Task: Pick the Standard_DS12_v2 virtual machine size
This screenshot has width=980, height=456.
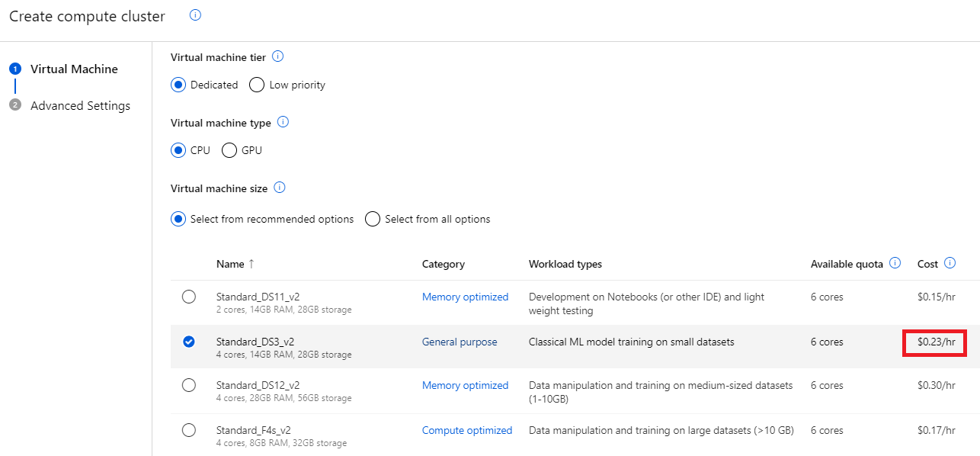Action: tap(189, 385)
